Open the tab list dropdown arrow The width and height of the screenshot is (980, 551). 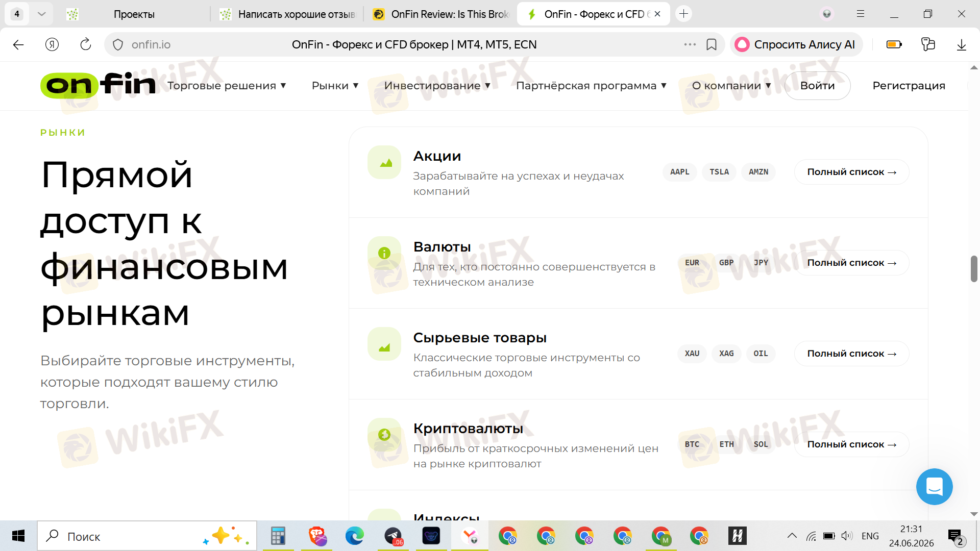(42, 14)
